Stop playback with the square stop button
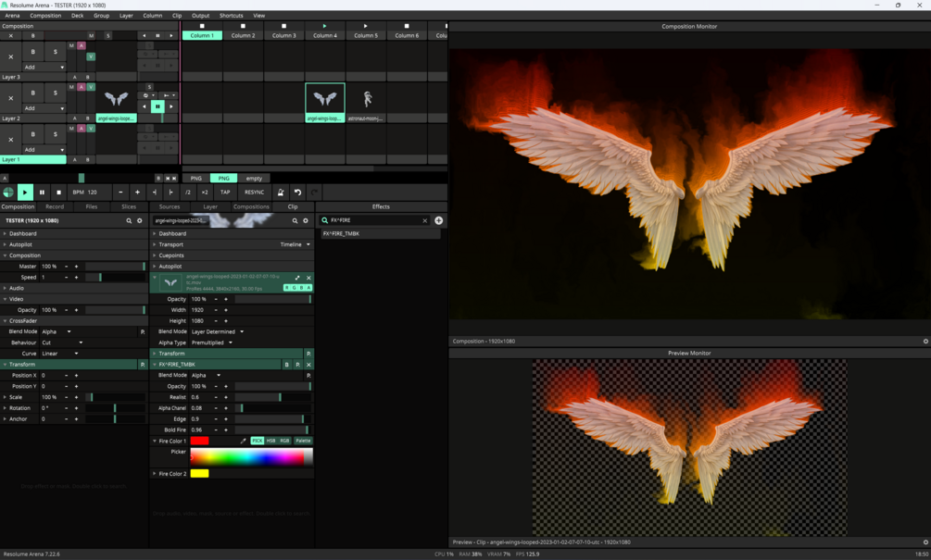The image size is (931, 560). [58, 193]
